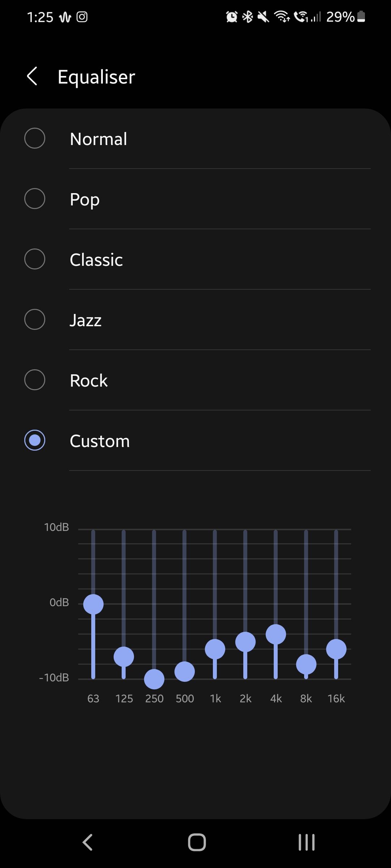
Task: Click the 63 Hz band slider handle
Action: coord(93,604)
